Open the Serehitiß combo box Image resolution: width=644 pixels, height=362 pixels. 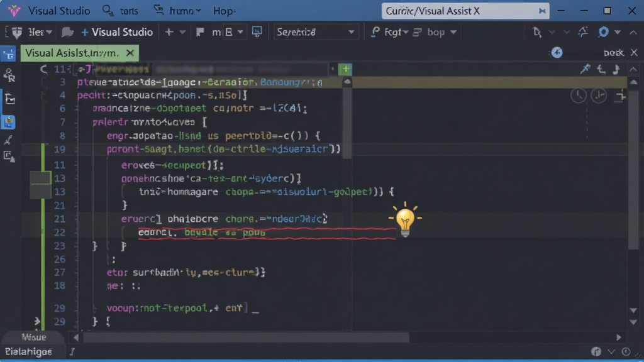pos(315,32)
